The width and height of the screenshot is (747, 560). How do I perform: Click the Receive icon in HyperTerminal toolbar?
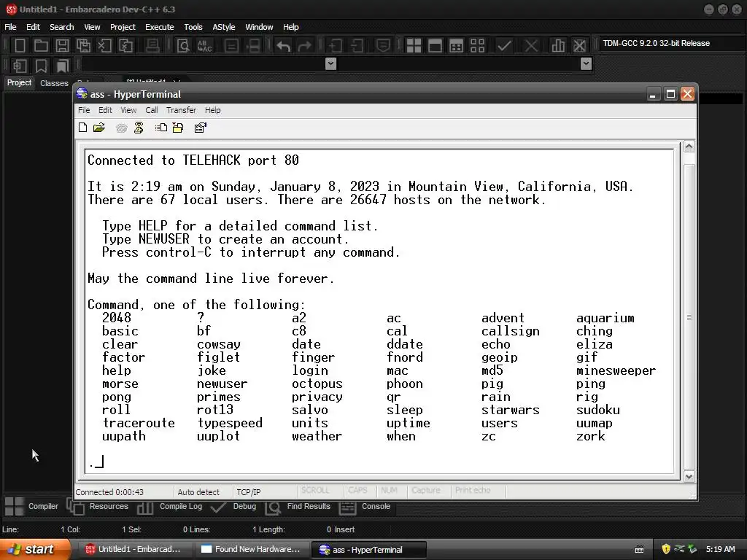coord(178,128)
